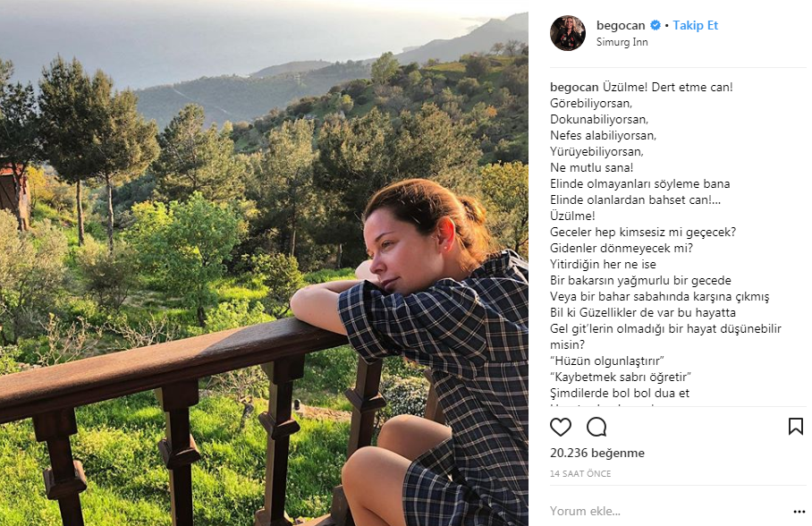Open the Simurg Inn location link
The width and height of the screenshot is (812, 526).
point(622,42)
